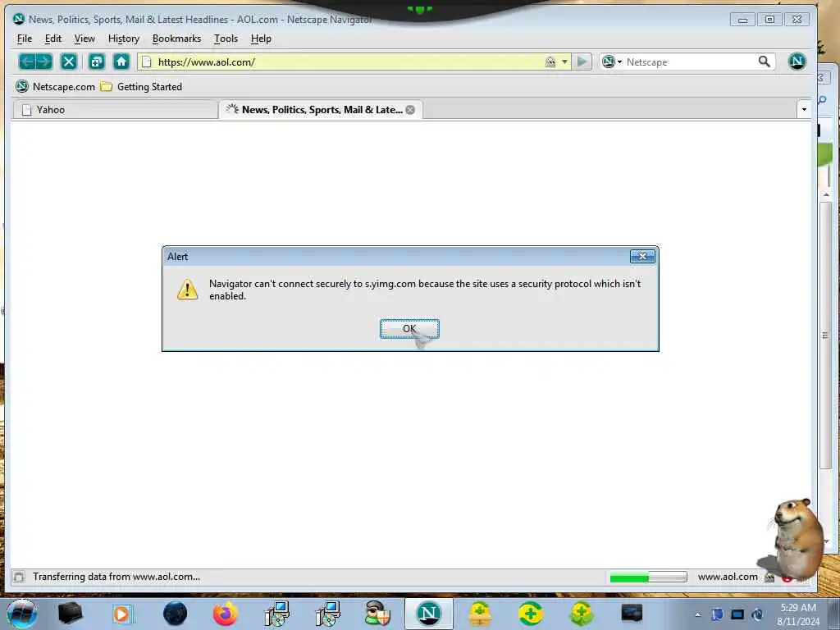Open the second installer disc icon in taskbar
Image resolution: width=840 pixels, height=630 pixels.
click(327, 614)
